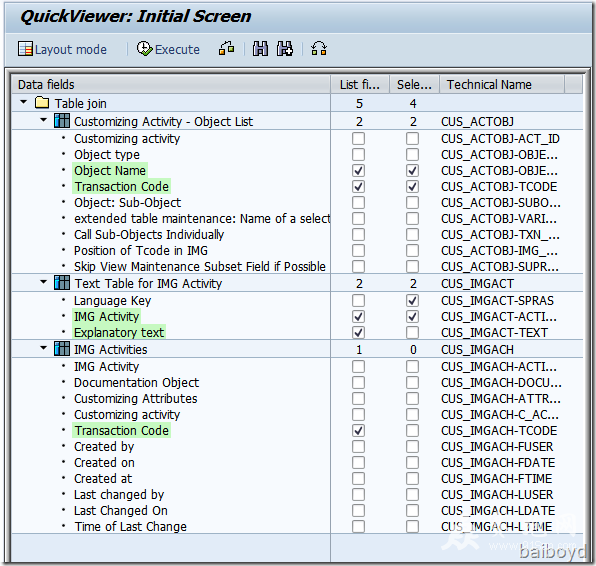
Task: Click the Layout mode button label
Action: click(71, 49)
